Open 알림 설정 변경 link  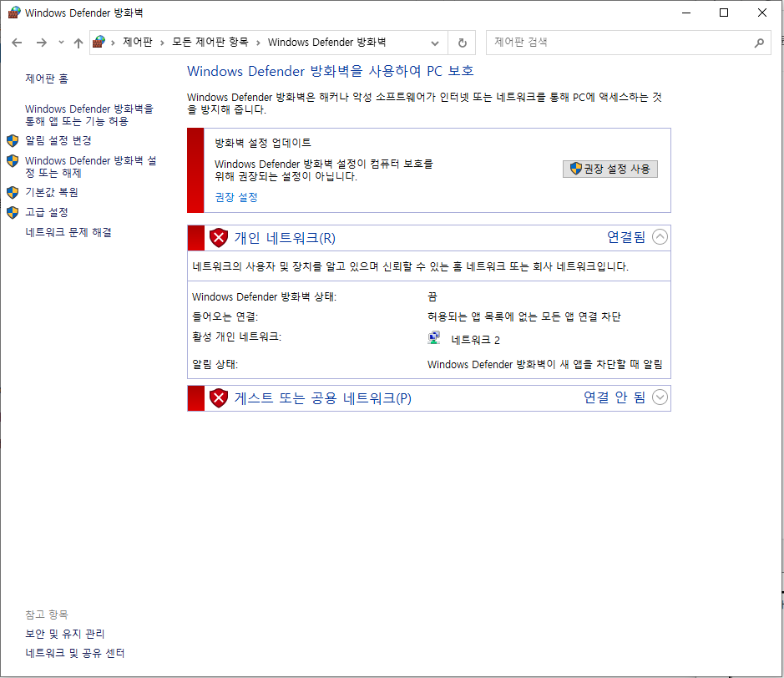pos(58,140)
